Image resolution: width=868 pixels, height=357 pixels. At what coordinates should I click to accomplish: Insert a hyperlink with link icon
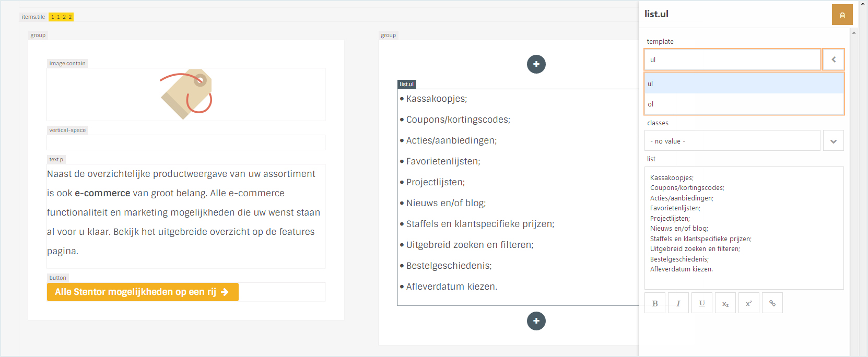tap(772, 303)
